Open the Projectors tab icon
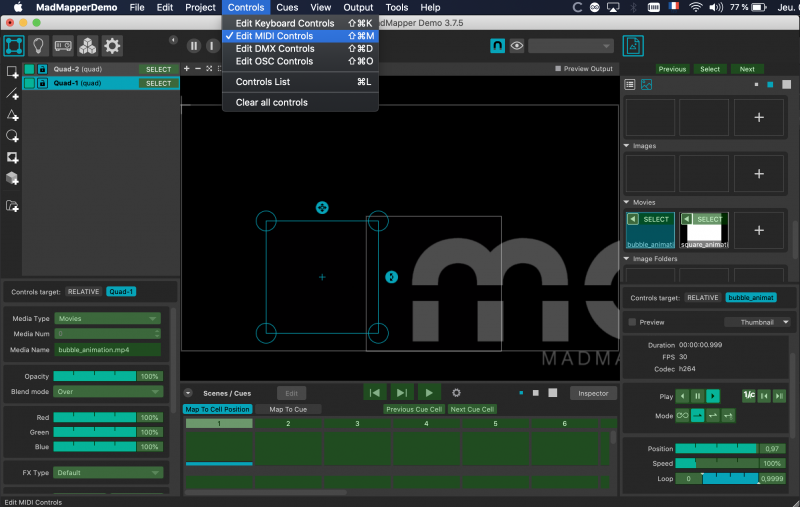The image size is (800, 507). point(63,46)
